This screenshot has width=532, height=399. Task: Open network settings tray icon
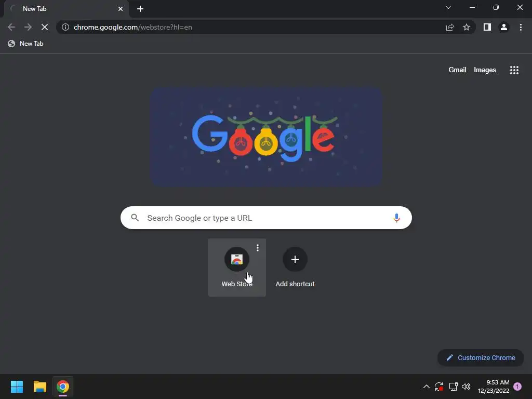coord(453,387)
